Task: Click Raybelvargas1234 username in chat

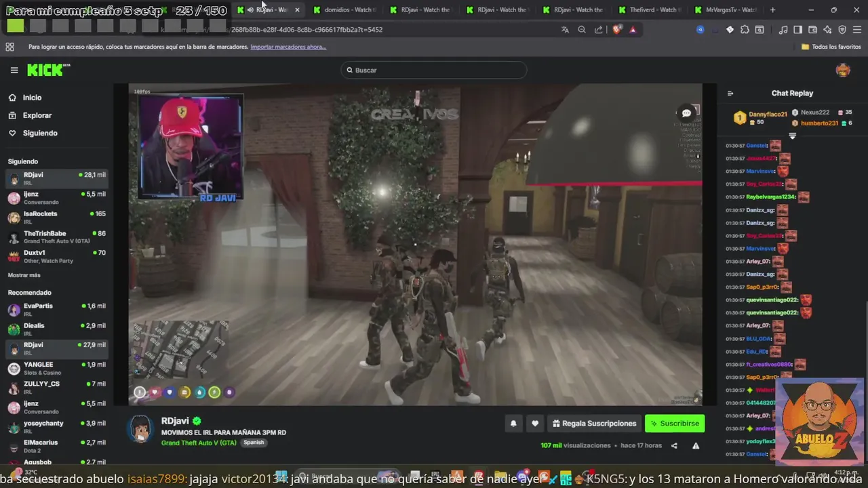Action: (x=770, y=197)
